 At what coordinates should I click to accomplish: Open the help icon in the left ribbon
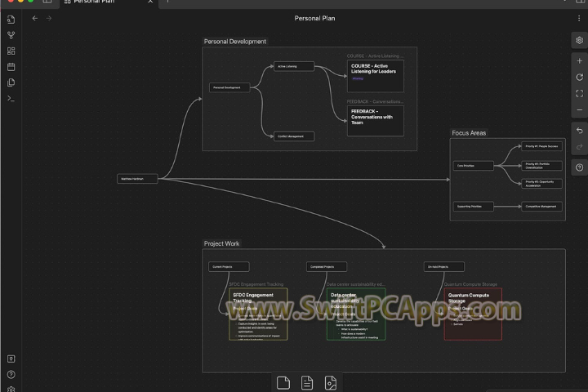click(11, 374)
